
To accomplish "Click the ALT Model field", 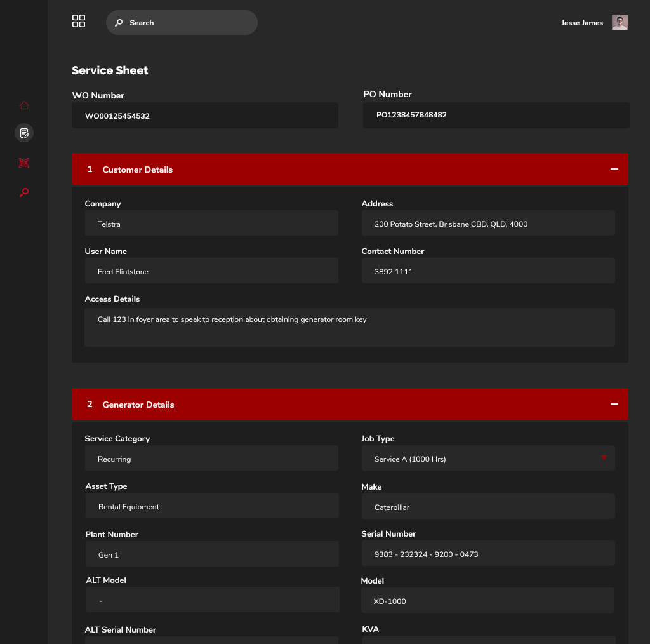I will pyautogui.click(x=213, y=600).
